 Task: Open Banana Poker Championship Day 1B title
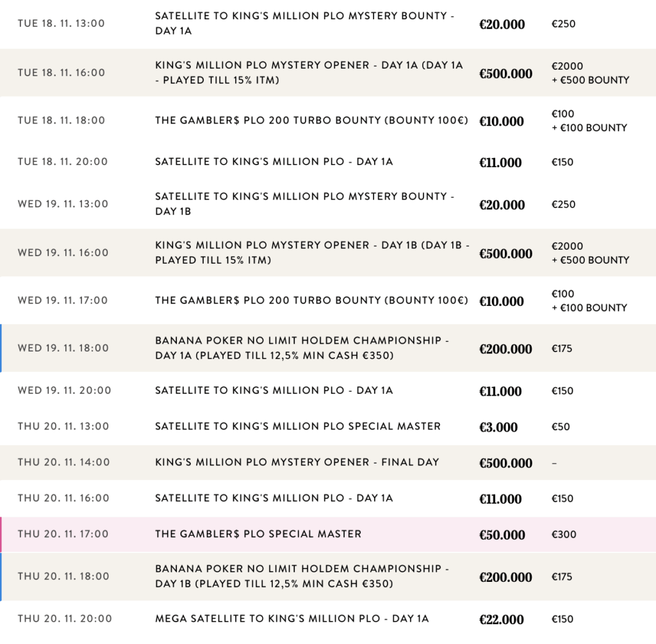[298, 576]
